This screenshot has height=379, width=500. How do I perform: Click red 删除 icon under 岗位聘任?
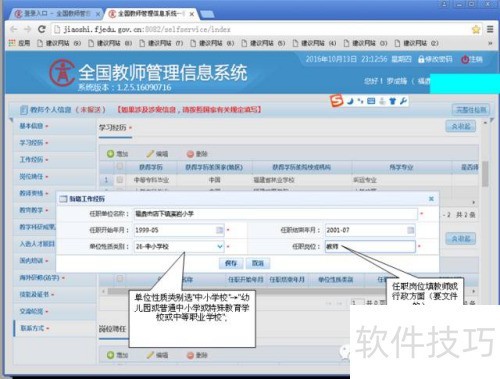coord(190,355)
